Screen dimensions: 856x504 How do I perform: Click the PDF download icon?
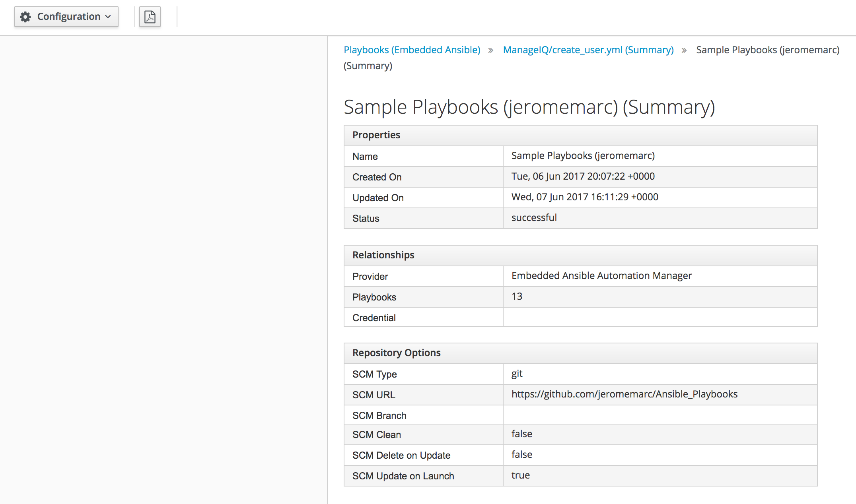(150, 17)
